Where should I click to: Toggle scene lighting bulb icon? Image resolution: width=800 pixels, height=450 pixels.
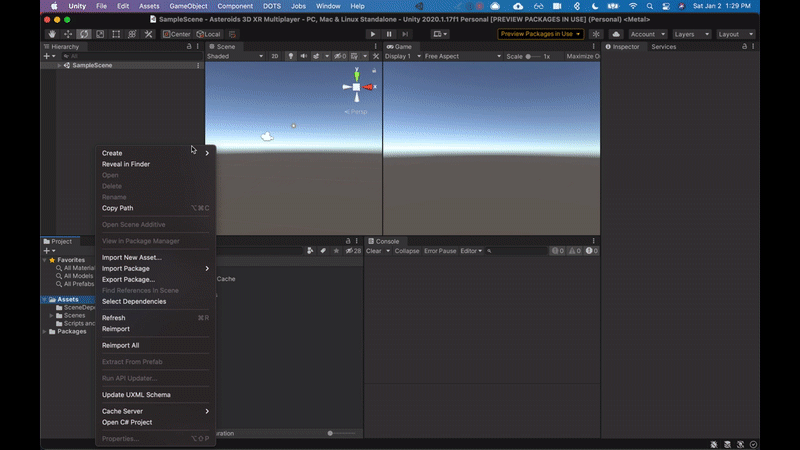tap(291, 57)
